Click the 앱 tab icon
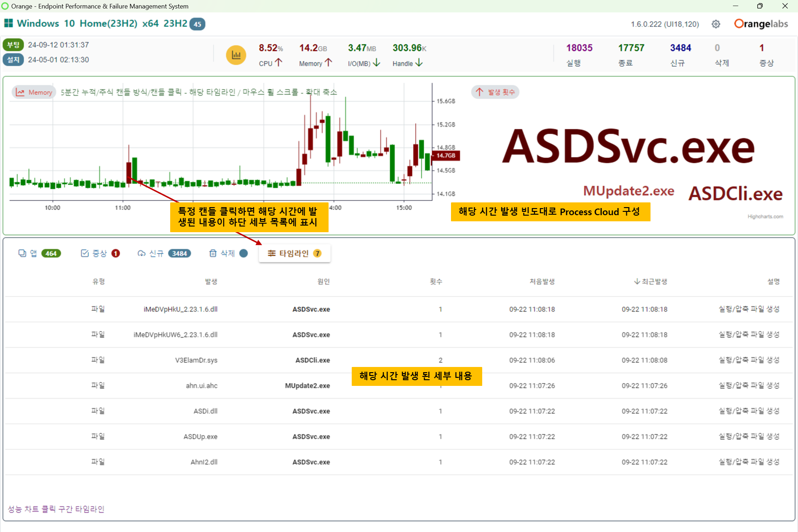798x532 pixels. click(x=22, y=253)
